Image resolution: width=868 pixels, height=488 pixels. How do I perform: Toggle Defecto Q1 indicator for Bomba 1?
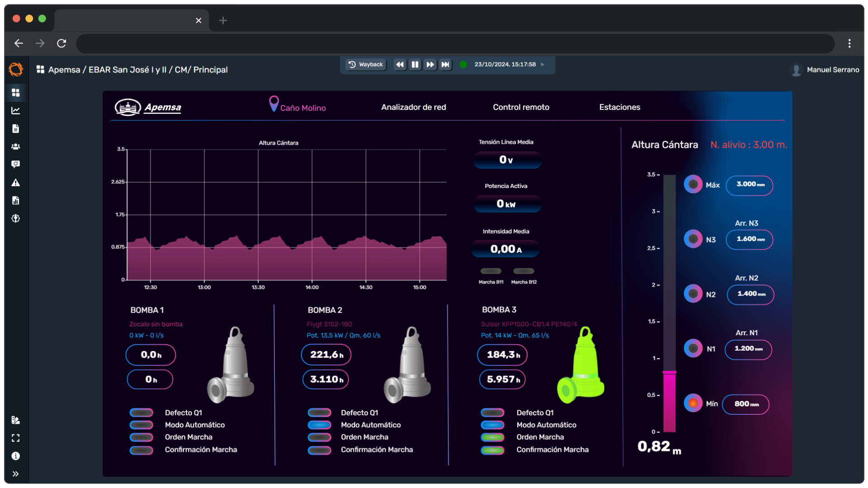click(x=142, y=413)
